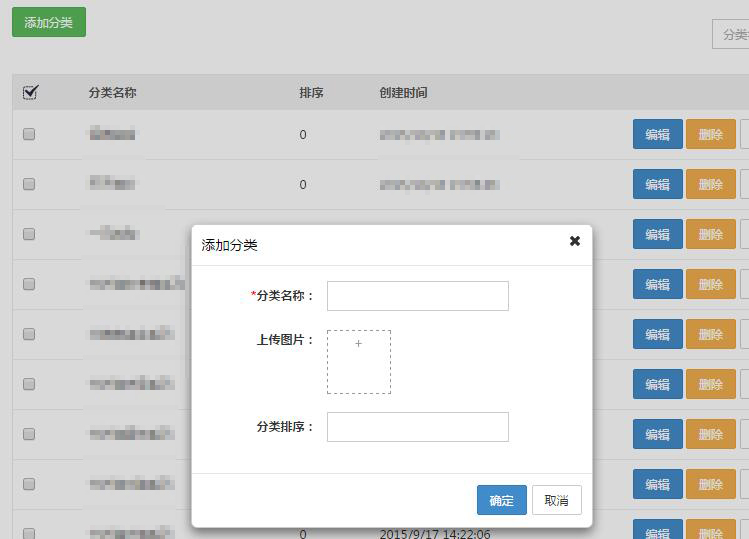Click the plus upload image box
This screenshot has width=749, height=539.
(359, 362)
